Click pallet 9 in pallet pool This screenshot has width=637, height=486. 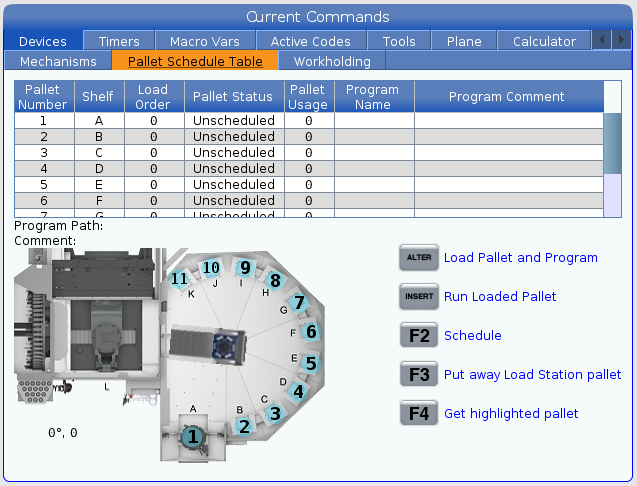[x=244, y=268]
